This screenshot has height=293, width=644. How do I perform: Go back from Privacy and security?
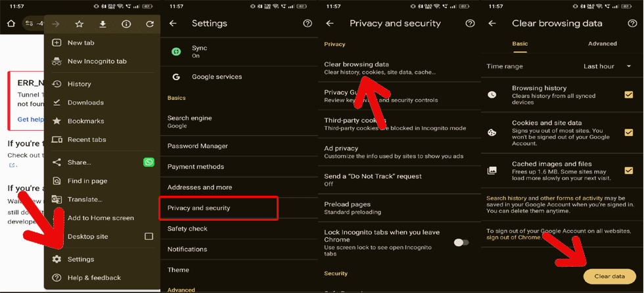[330, 23]
